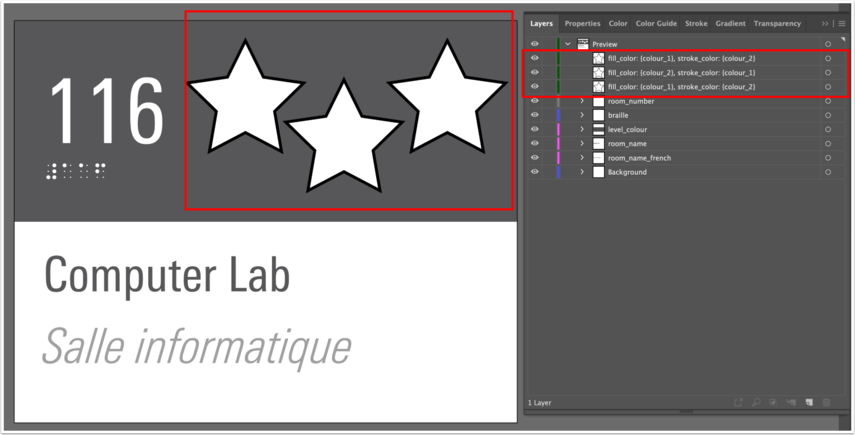Click target circle of Preview layer
Viewport: 855px width, 435px height.
click(828, 44)
